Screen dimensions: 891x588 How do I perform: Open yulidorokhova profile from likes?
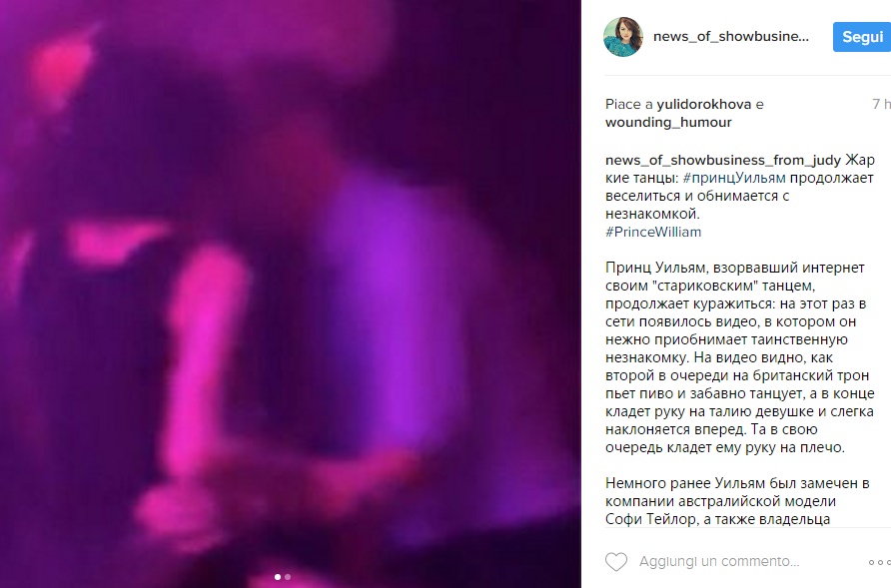point(704,105)
